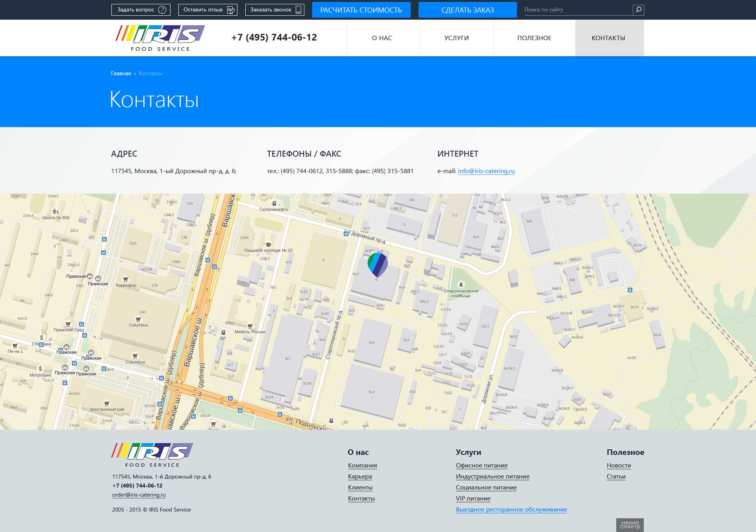Viewport: 756px width, 532px height.
Task: Click the search magnifier icon
Action: (638, 9)
